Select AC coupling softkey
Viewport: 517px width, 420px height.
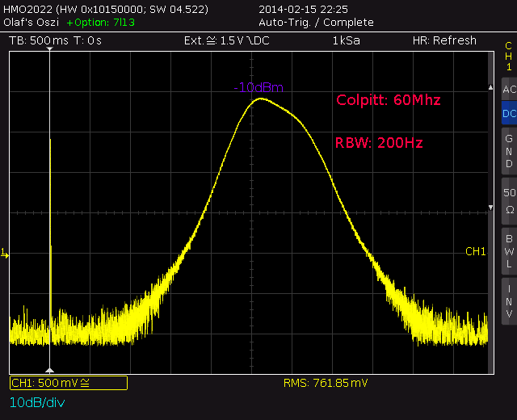(x=509, y=90)
